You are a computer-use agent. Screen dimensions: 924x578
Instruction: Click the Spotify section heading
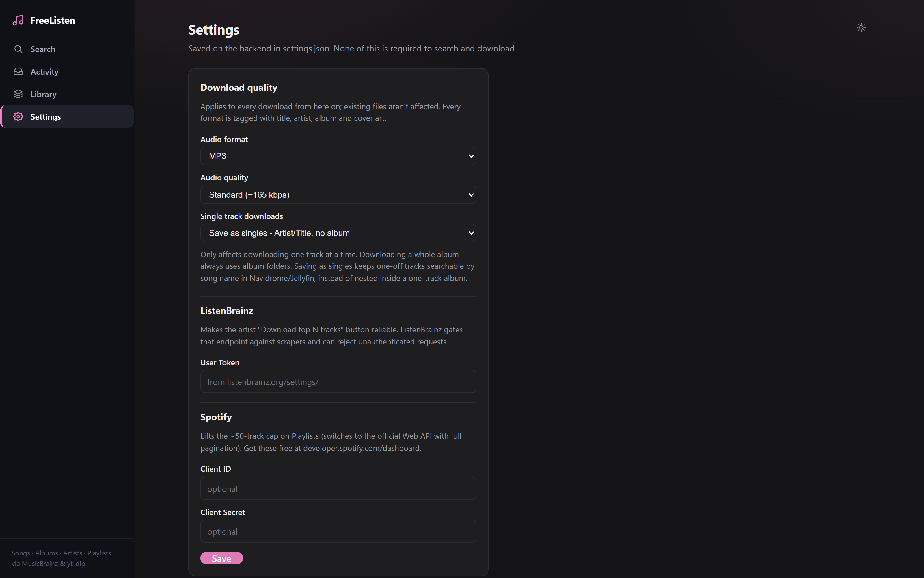click(x=216, y=417)
